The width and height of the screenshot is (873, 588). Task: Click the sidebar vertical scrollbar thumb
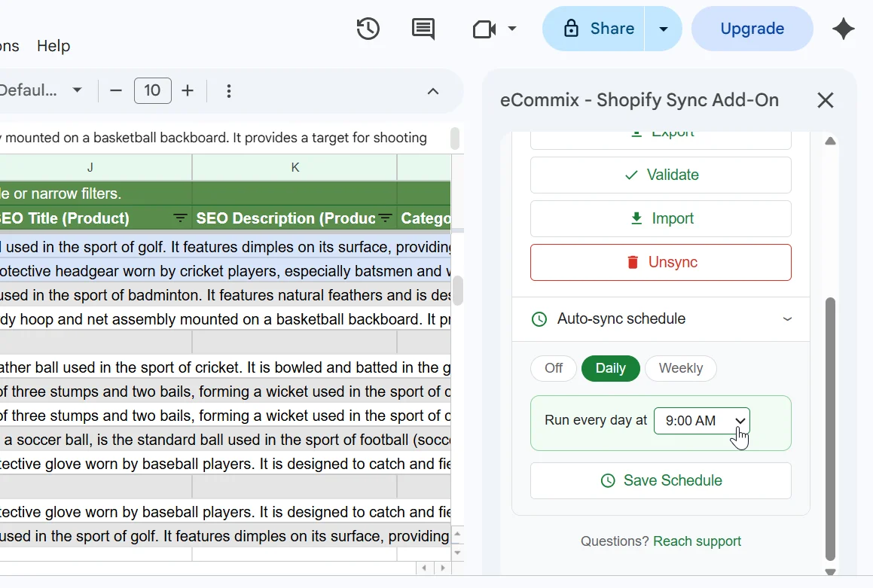[x=830, y=428]
